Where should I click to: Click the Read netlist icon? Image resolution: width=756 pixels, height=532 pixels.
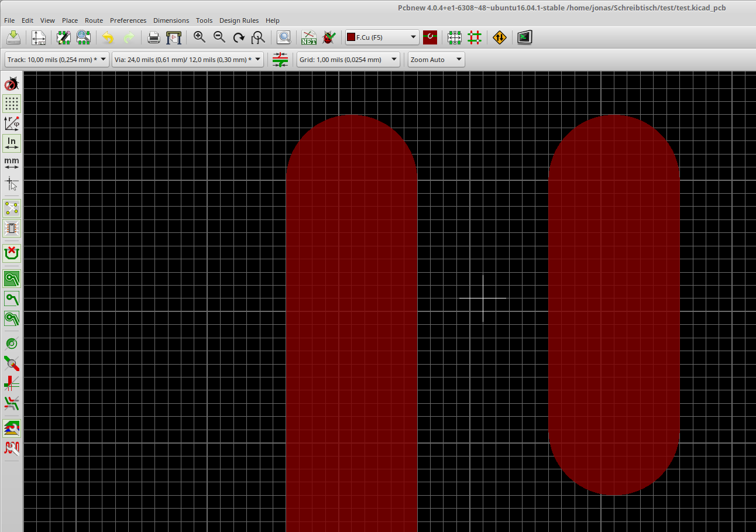308,38
